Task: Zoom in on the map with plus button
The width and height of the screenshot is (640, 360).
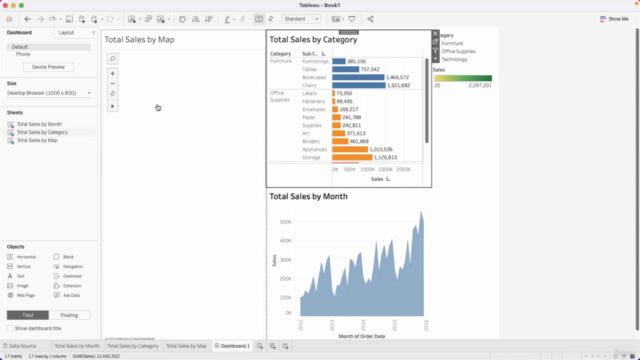Action: pyautogui.click(x=113, y=73)
